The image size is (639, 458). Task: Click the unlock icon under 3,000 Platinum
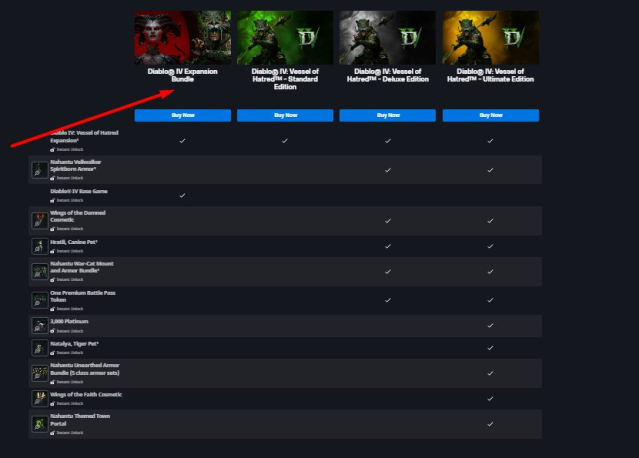click(53, 331)
